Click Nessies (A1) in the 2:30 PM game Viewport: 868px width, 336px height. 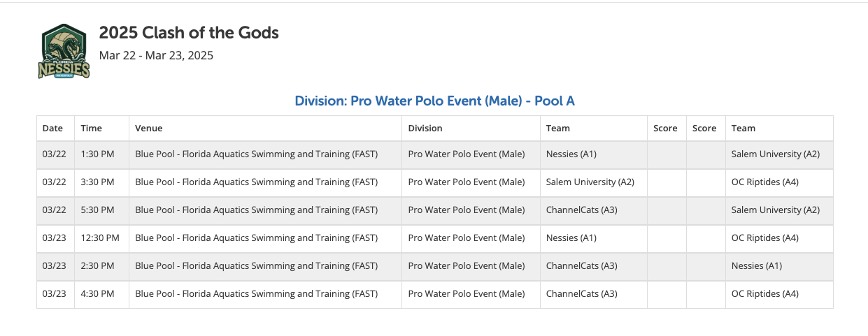756,266
